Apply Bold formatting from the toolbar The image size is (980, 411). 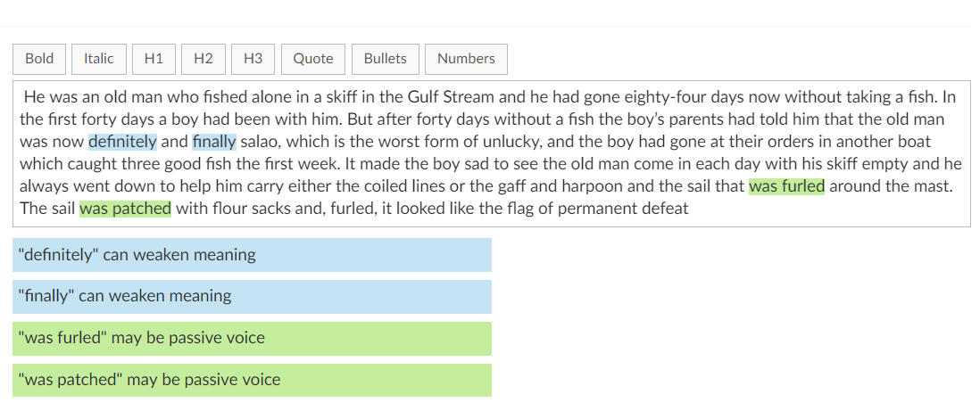[x=39, y=59]
